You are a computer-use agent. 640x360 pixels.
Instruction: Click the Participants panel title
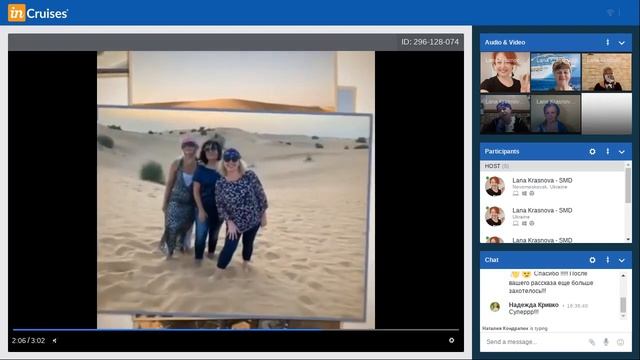(502, 151)
